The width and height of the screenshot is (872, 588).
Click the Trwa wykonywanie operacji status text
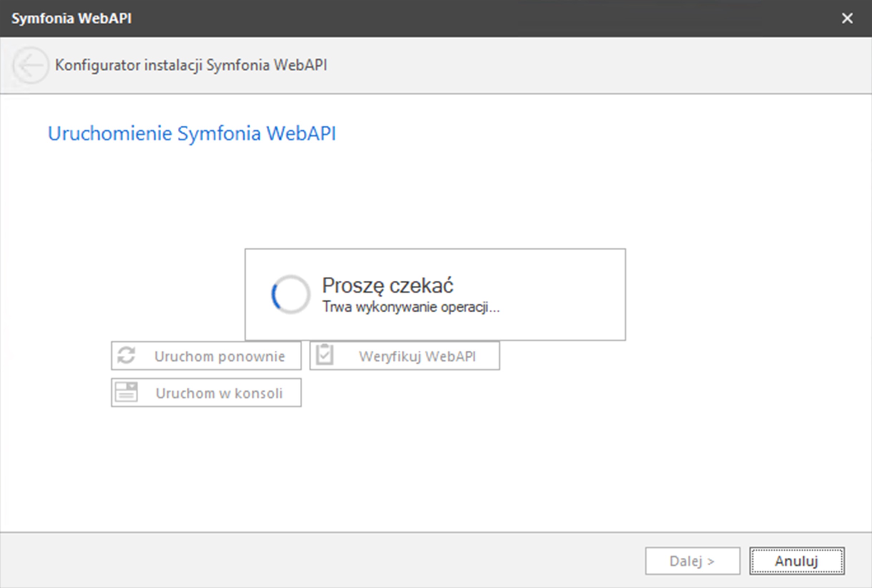click(411, 307)
